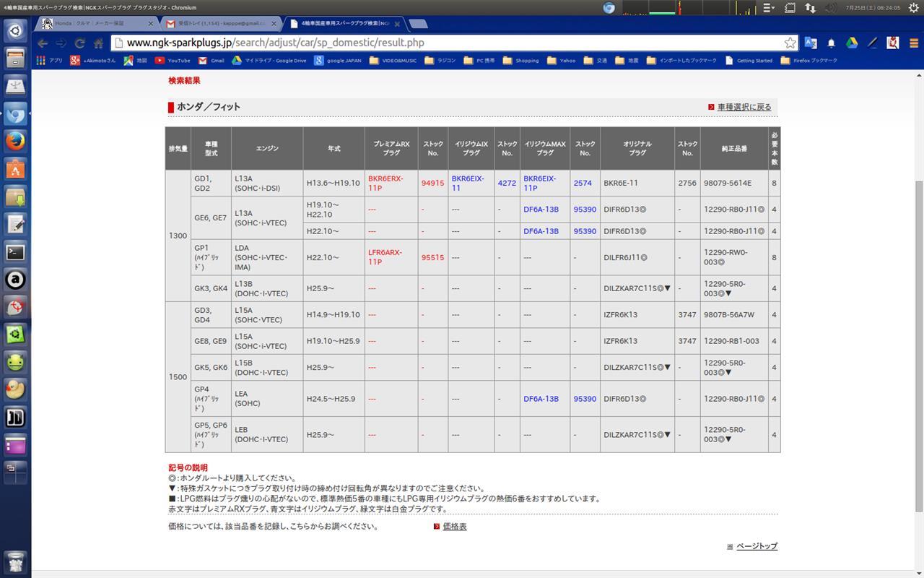Open マイドライブ Google Drive bookmark

[269, 61]
